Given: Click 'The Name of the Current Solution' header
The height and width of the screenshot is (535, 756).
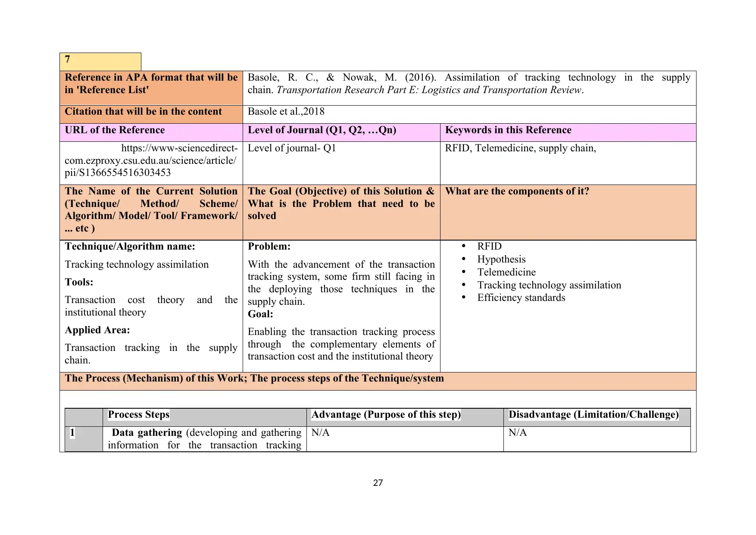Looking at the screenshot, I should coord(151,213).
